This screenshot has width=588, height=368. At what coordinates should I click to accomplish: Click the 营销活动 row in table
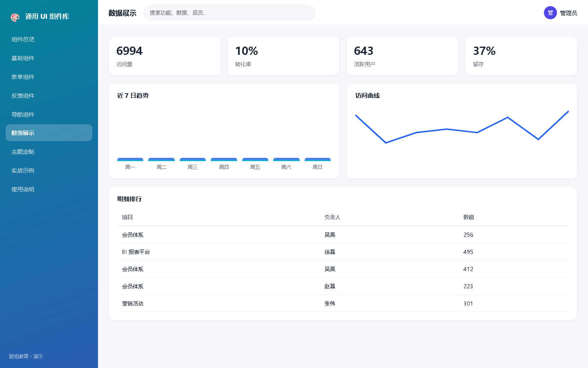pos(343,303)
